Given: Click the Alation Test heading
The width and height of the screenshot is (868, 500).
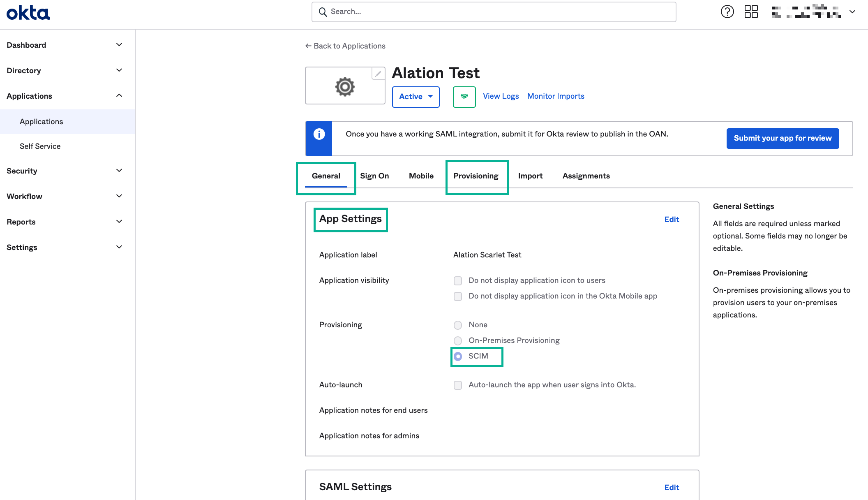Looking at the screenshot, I should click(x=436, y=73).
